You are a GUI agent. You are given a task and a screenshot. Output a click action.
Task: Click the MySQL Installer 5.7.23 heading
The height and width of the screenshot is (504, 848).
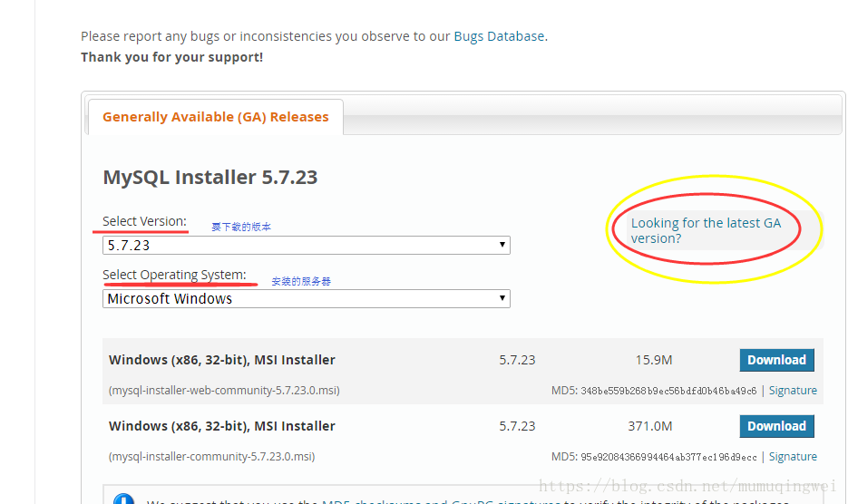click(x=210, y=178)
